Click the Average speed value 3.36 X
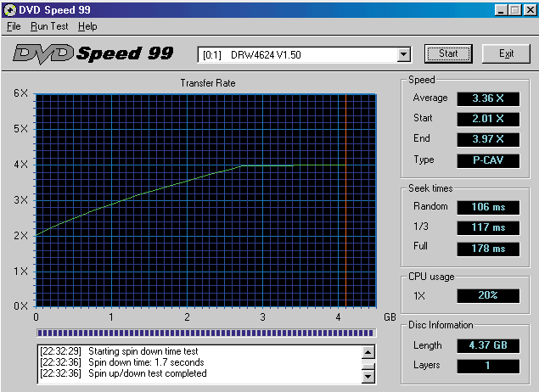539x392 pixels. (488, 98)
